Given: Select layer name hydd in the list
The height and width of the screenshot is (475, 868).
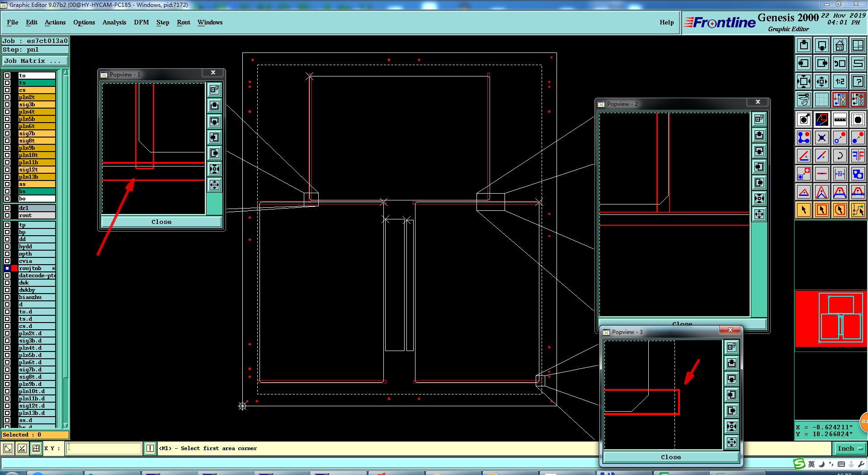Looking at the screenshot, I should coord(37,247).
